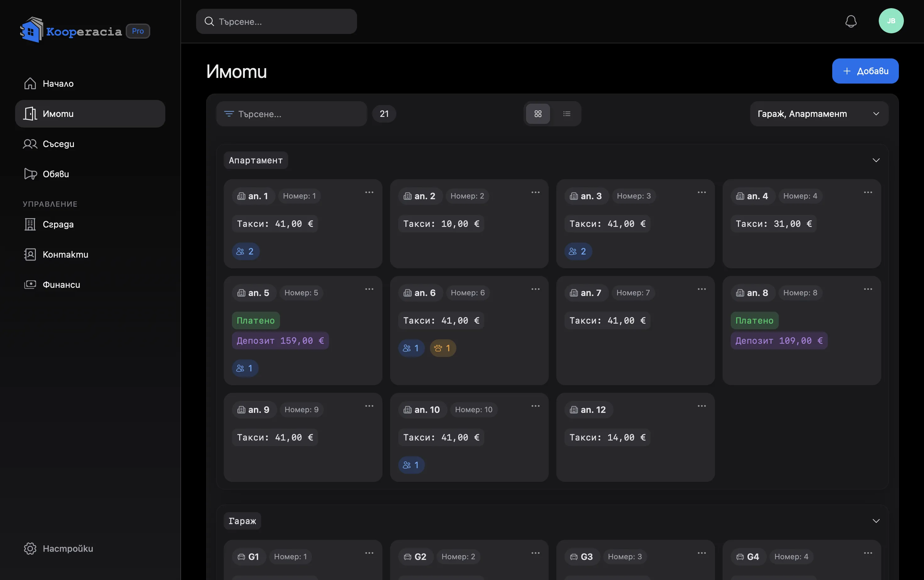This screenshot has height=580, width=924.
Task: Collapse the Гараж section
Action: [x=876, y=521]
